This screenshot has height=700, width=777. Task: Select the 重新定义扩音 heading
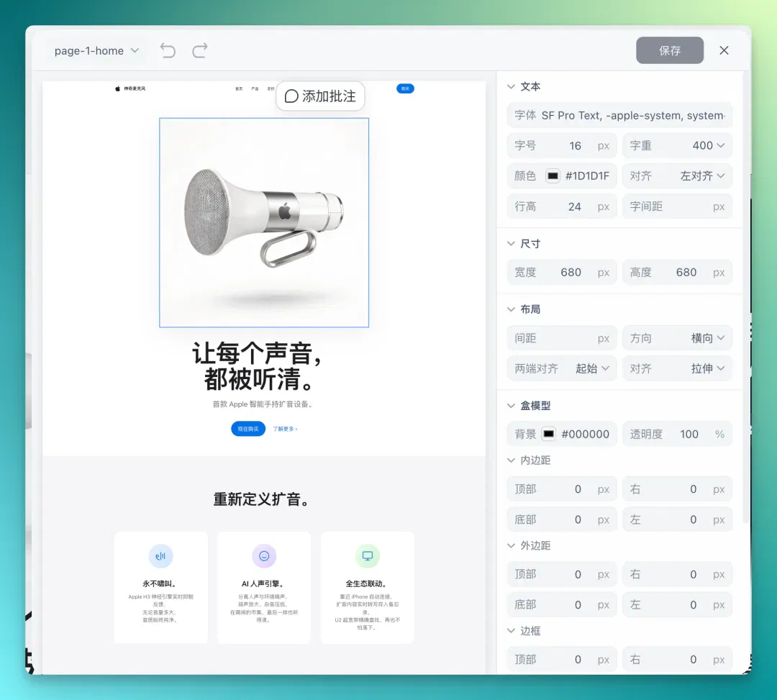[x=261, y=499]
